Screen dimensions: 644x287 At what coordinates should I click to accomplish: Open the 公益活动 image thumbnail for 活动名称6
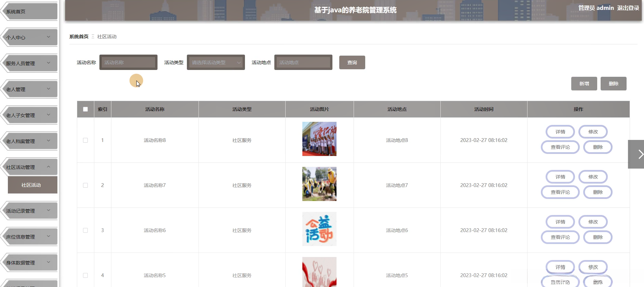point(319,229)
